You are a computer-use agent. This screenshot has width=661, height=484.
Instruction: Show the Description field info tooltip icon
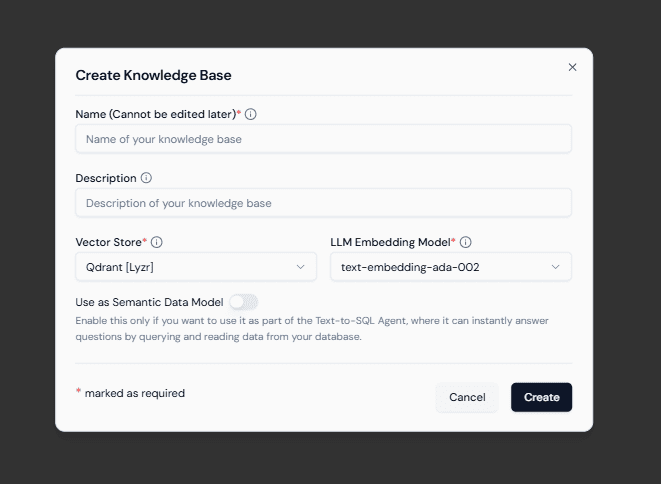(146, 178)
